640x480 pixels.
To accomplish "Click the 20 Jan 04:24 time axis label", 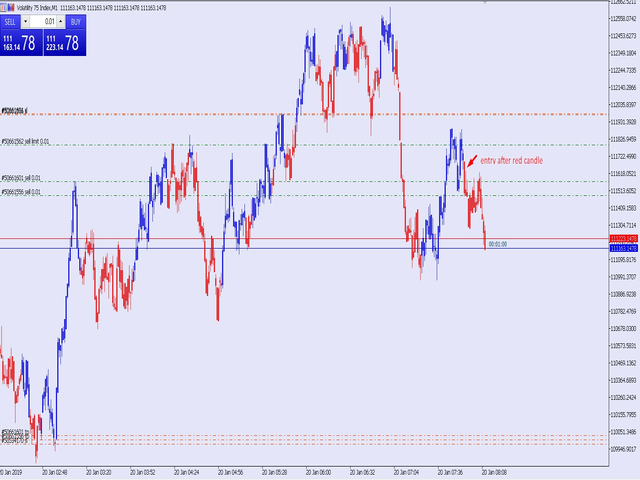I will [187, 472].
